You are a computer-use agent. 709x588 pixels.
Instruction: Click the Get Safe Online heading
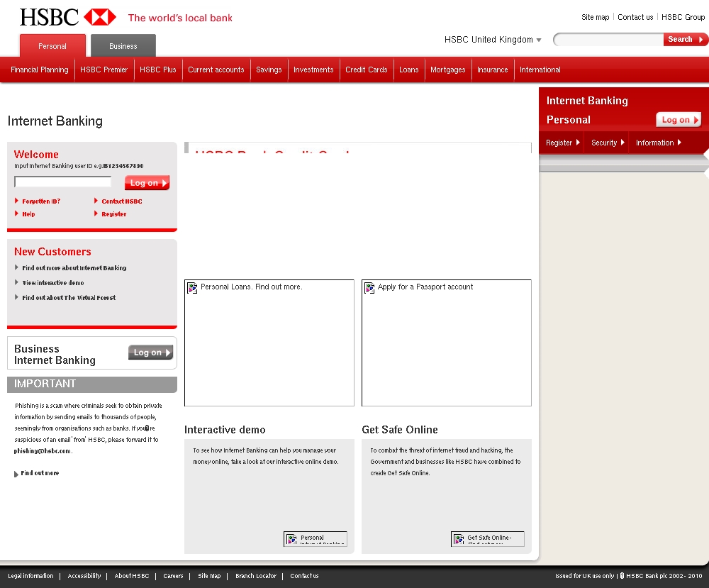[400, 430]
